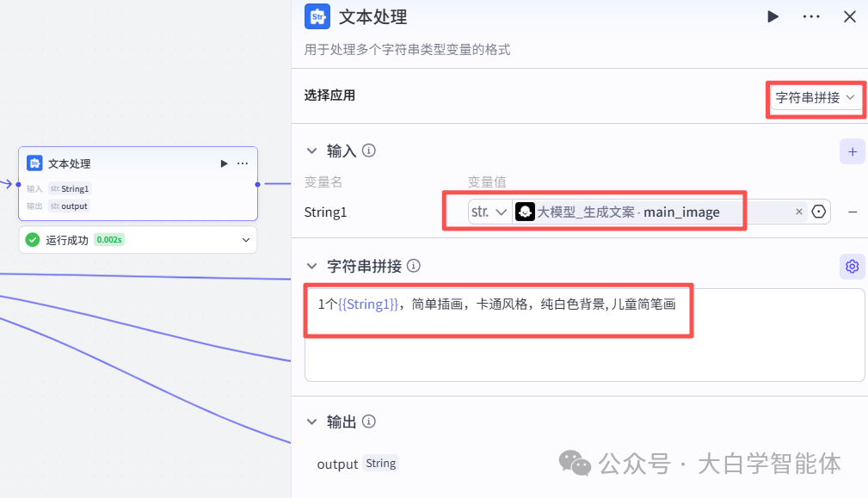The height and width of the screenshot is (498, 868).
Task: Click the String1 variable name
Action: (x=325, y=212)
